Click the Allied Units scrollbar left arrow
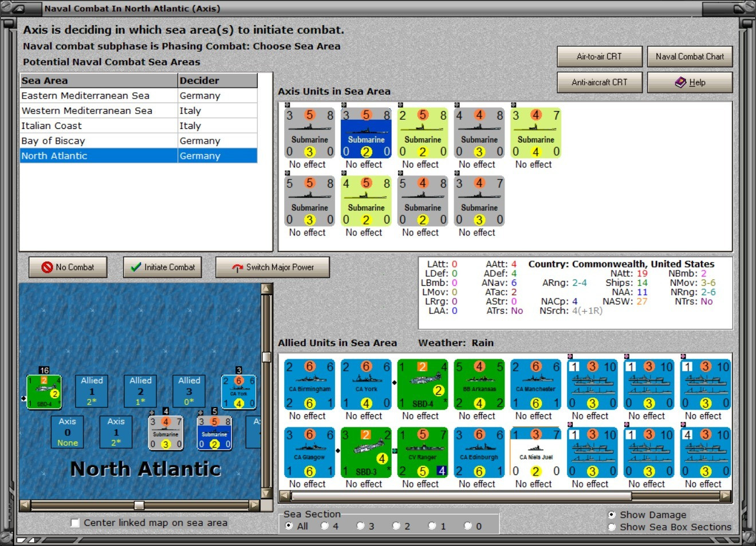The height and width of the screenshot is (546, 756). [285, 496]
